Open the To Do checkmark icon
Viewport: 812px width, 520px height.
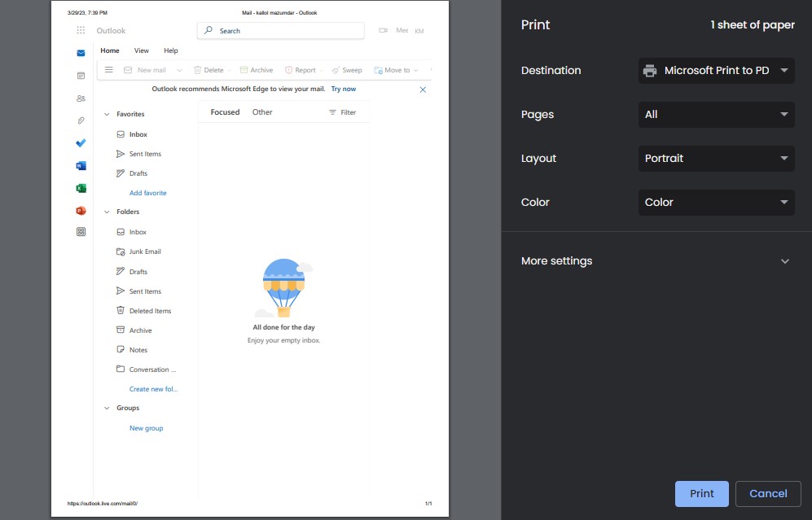[x=81, y=143]
